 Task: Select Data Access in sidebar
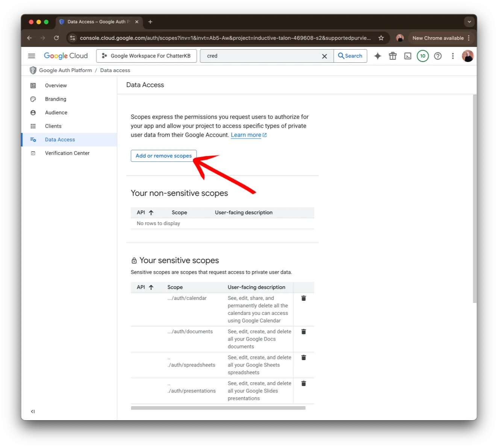coord(69,140)
